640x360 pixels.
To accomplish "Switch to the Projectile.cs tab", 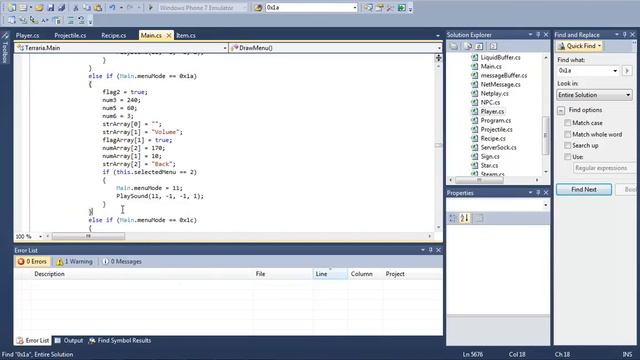I will point(70,36).
